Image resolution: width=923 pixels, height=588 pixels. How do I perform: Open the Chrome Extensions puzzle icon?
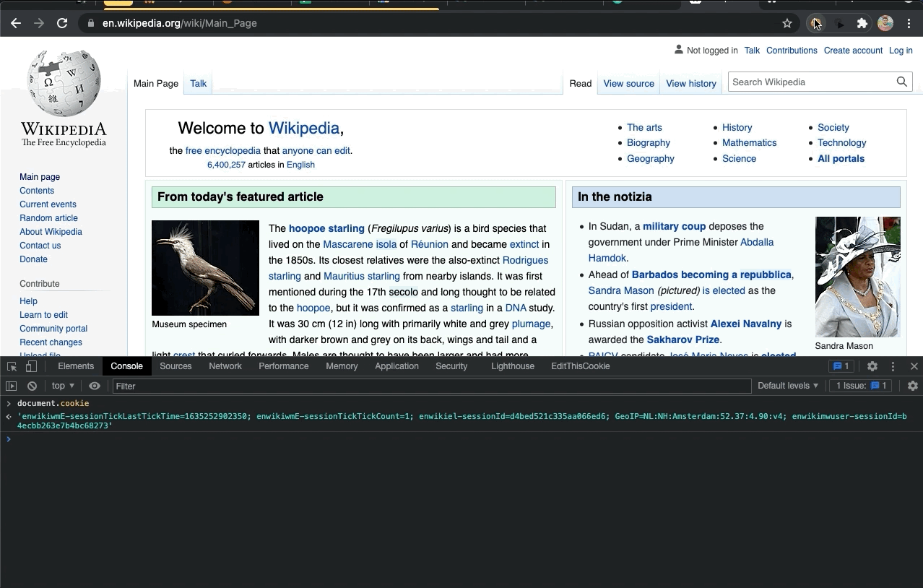862,23
